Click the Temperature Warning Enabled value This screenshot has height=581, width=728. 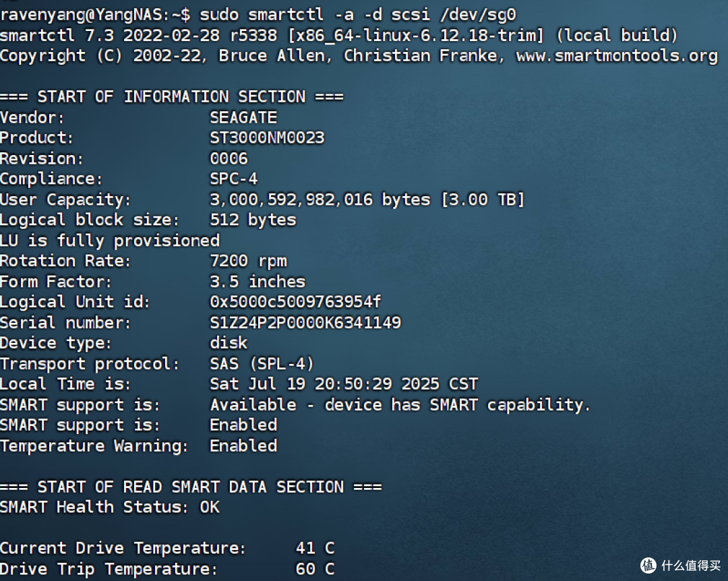click(x=243, y=446)
